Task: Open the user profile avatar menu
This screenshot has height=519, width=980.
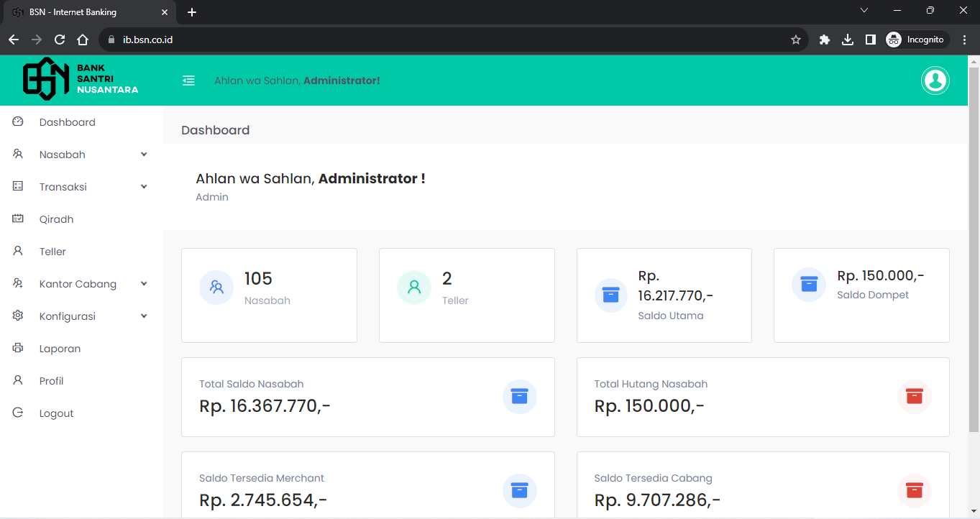Action: [935, 81]
